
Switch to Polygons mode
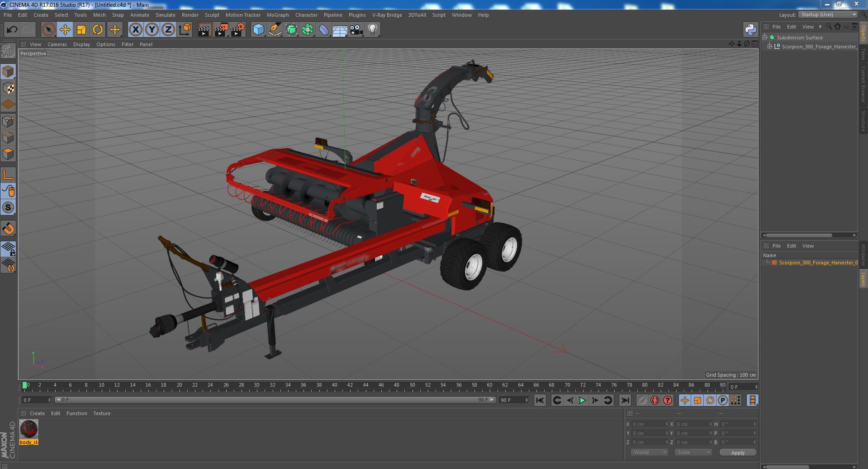point(8,154)
